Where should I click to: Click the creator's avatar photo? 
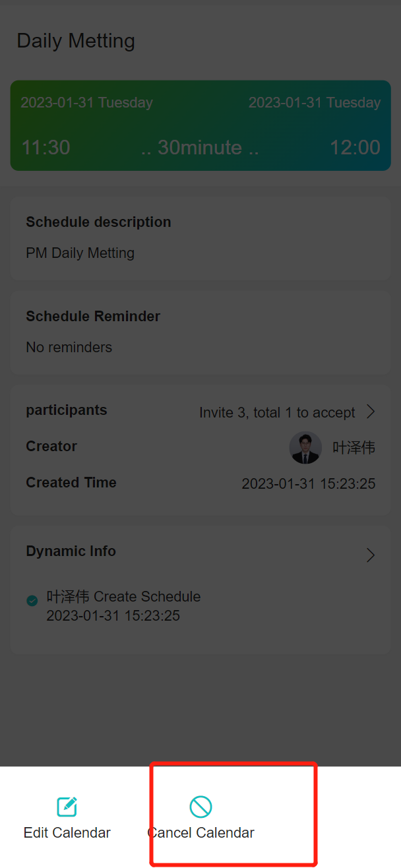pyautogui.click(x=305, y=448)
